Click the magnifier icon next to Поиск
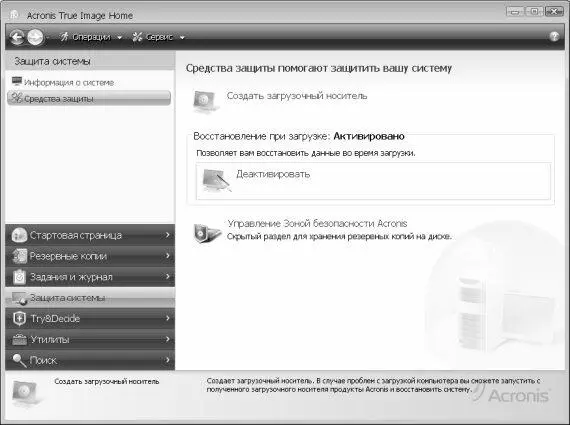The image size is (570, 425). (19, 360)
